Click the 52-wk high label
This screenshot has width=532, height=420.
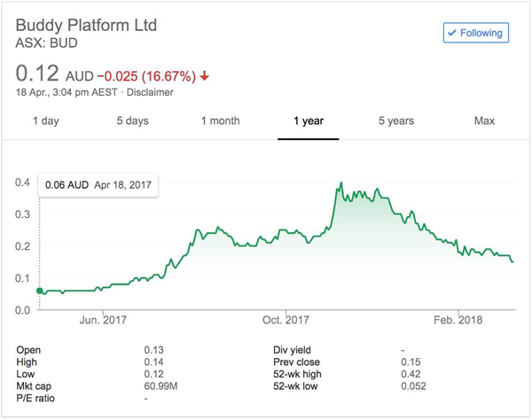[297, 374]
